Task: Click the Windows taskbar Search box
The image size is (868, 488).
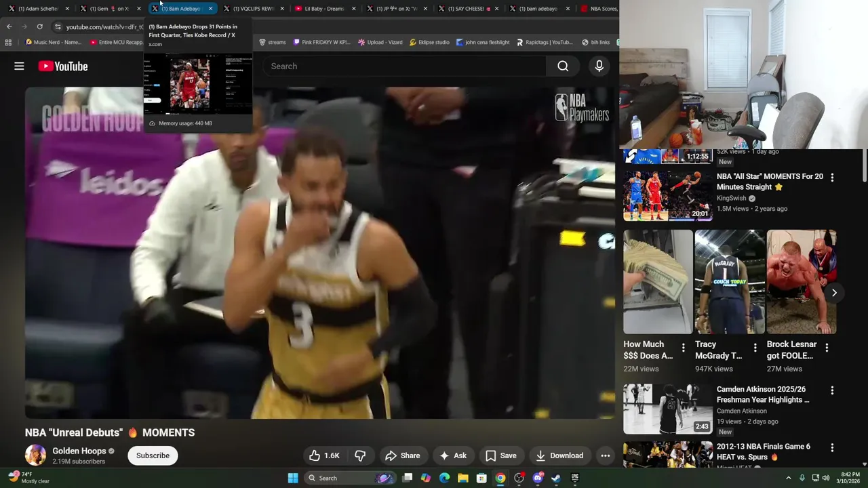Action: coord(349,478)
